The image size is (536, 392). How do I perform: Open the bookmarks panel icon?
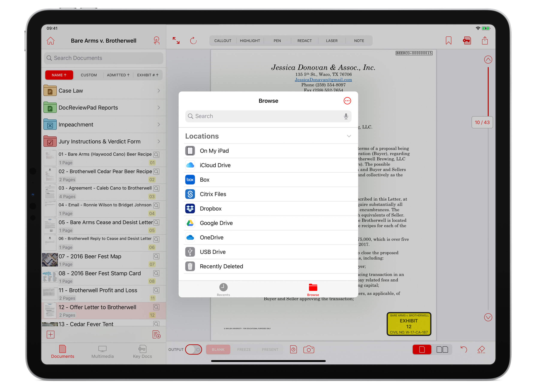pyautogui.click(x=449, y=41)
